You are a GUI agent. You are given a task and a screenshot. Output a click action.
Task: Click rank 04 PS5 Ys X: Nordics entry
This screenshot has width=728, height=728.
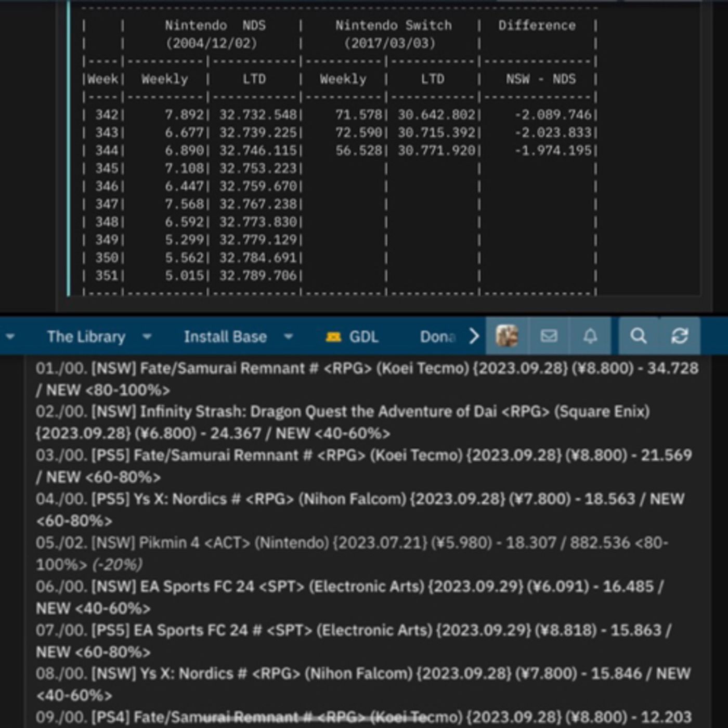pyautogui.click(x=360, y=510)
